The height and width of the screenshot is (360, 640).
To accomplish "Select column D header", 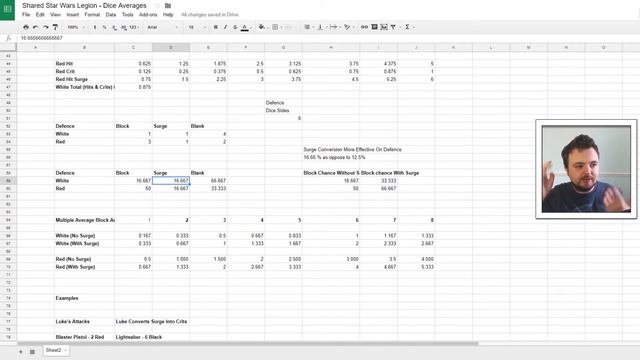I will coord(171,48).
